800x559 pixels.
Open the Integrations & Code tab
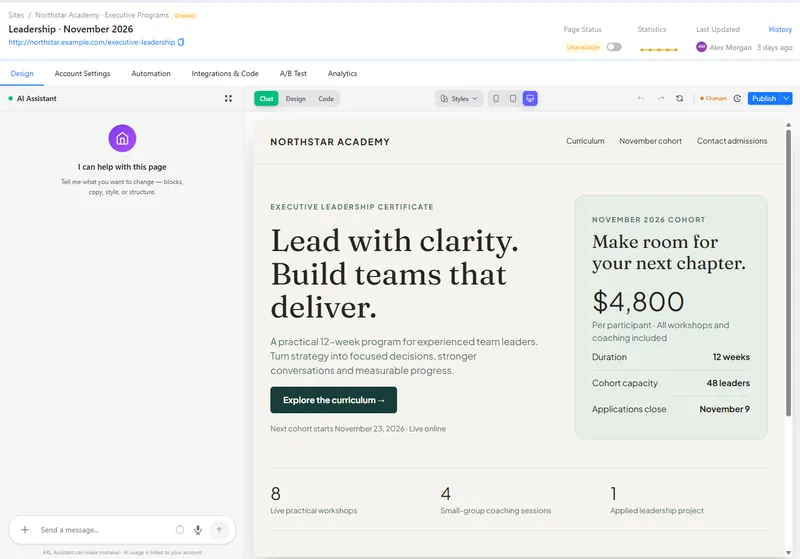(x=225, y=73)
